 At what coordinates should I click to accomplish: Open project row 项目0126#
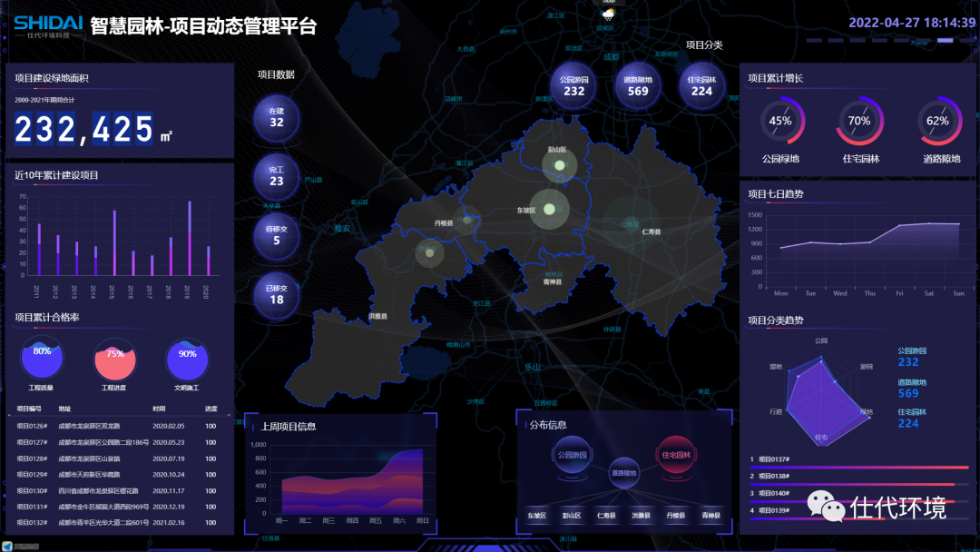(32, 426)
